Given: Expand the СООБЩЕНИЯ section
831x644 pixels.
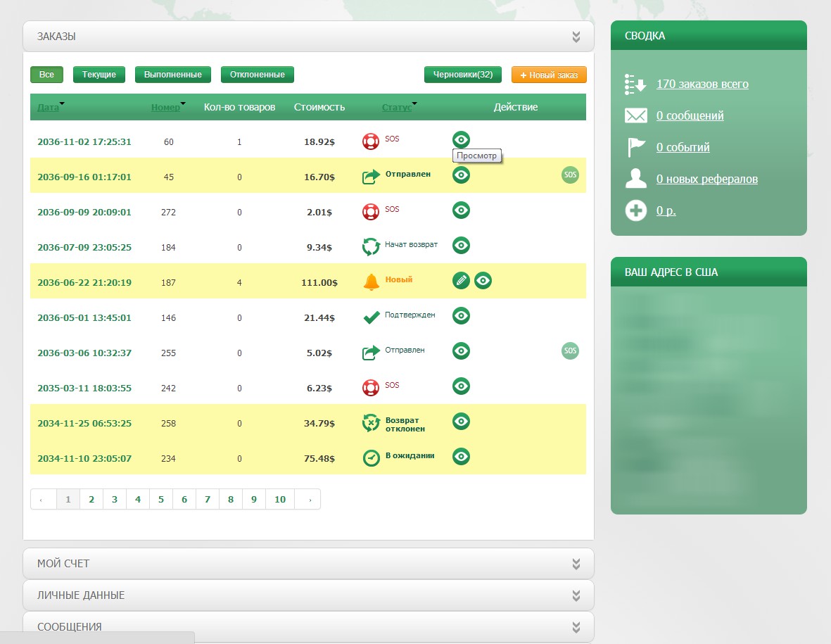Looking at the screenshot, I should coord(576,627).
